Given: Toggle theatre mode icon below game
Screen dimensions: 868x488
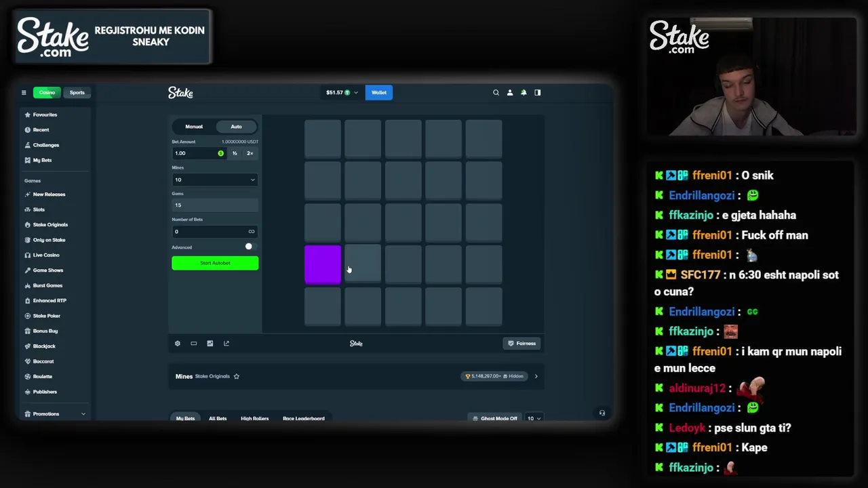Looking at the screenshot, I should [x=194, y=344].
